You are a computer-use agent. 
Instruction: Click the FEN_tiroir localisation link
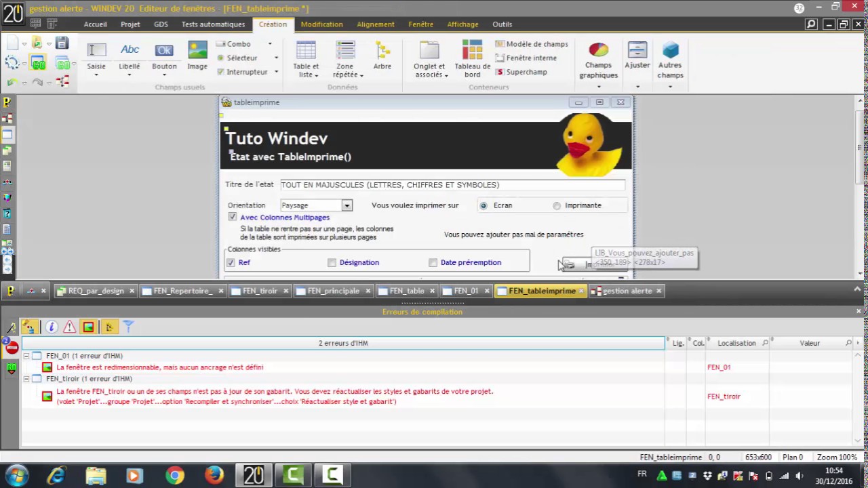[724, 396]
